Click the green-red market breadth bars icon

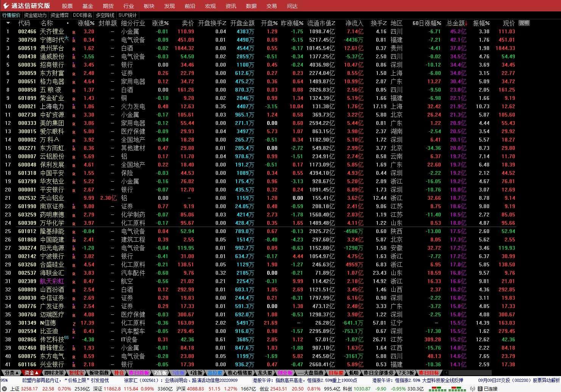[x=447, y=389]
